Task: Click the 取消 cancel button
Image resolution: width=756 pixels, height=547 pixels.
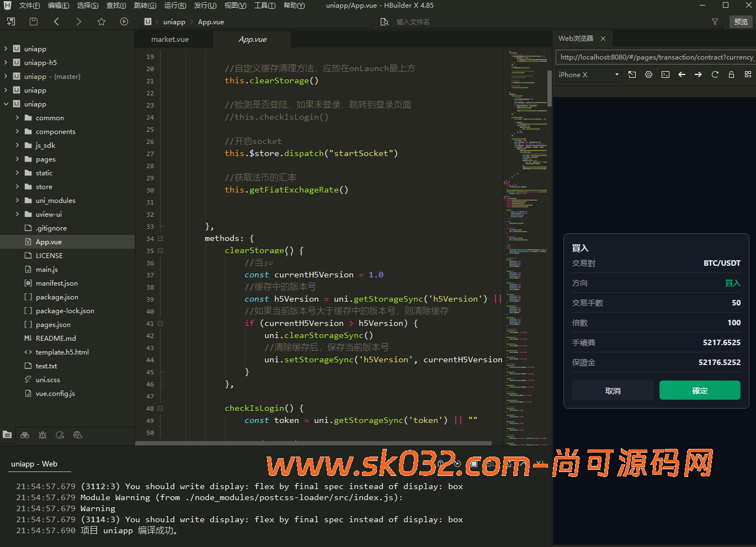Action: click(613, 390)
